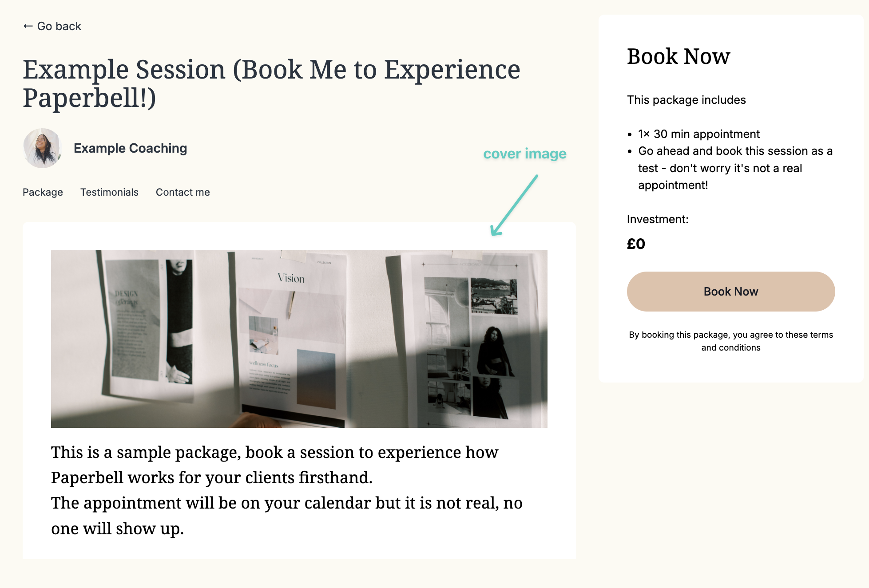869x588 pixels.
Task: Click the page title heading
Action: [272, 84]
